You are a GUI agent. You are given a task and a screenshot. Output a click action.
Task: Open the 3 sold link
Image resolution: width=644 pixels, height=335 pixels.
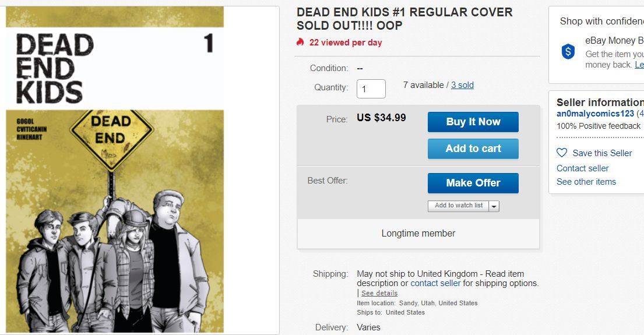pyautogui.click(x=462, y=85)
